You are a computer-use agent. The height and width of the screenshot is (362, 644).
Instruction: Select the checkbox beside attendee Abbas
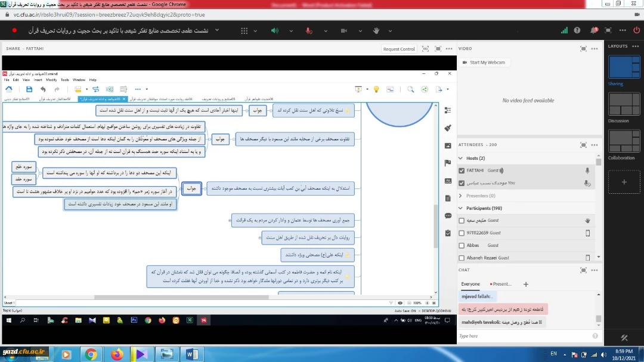pos(462,245)
